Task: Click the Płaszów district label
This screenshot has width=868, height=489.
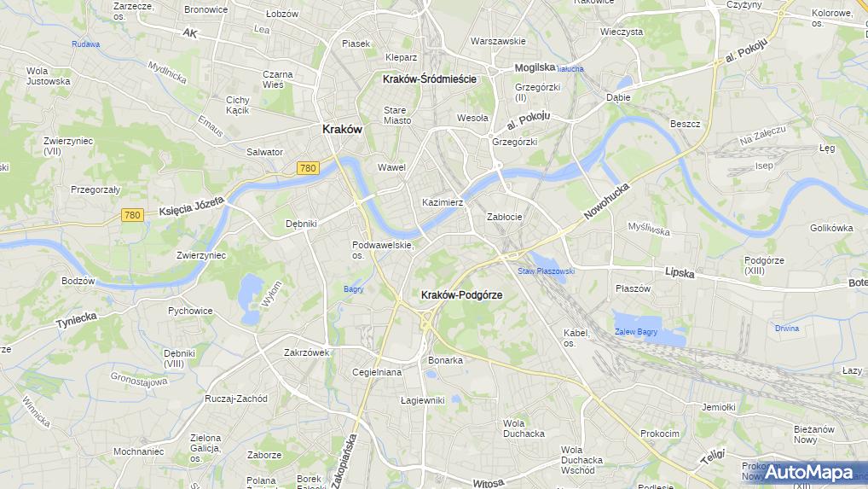Action: click(x=633, y=288)
